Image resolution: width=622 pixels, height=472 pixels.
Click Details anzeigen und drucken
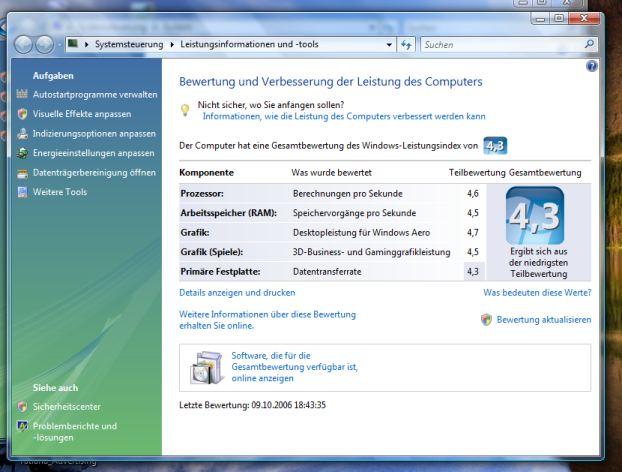(x=237, y=293)
